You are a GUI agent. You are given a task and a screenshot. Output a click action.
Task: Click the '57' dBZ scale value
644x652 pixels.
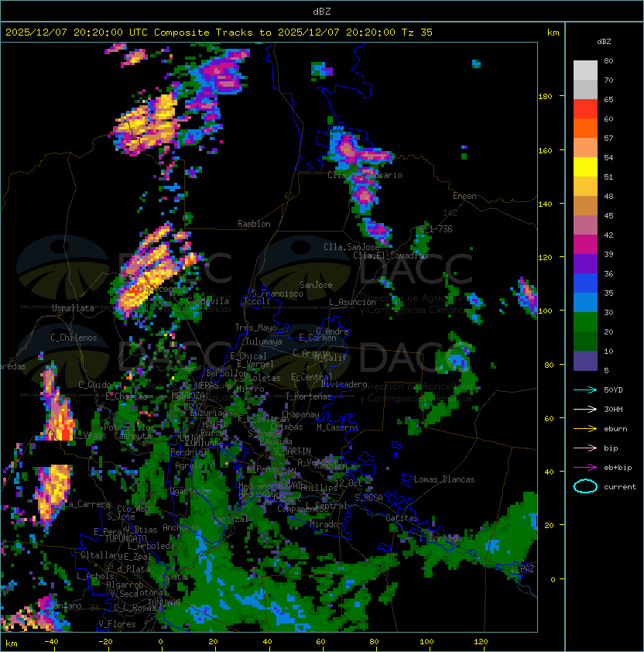pos(608,138)
